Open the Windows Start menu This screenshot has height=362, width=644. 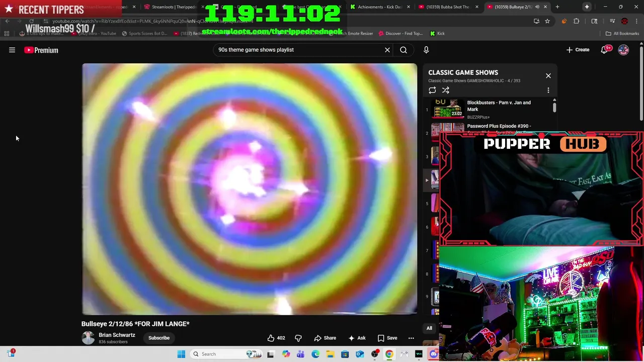(181, 354)
